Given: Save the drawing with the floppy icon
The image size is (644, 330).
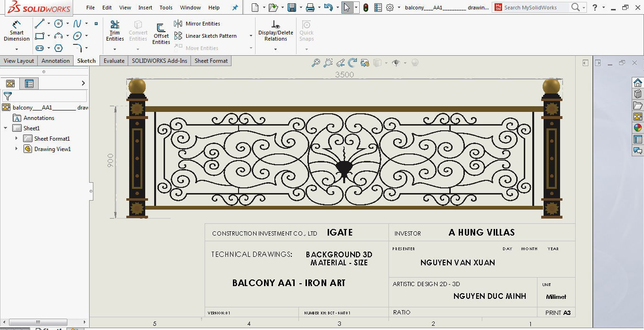Looking at the screenshot, I should (292, 8).
